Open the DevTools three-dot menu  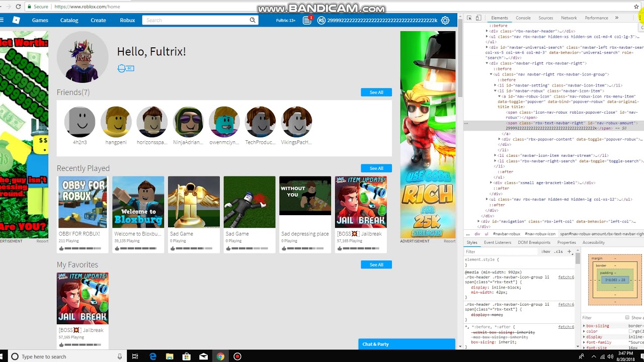click(641, 18)
